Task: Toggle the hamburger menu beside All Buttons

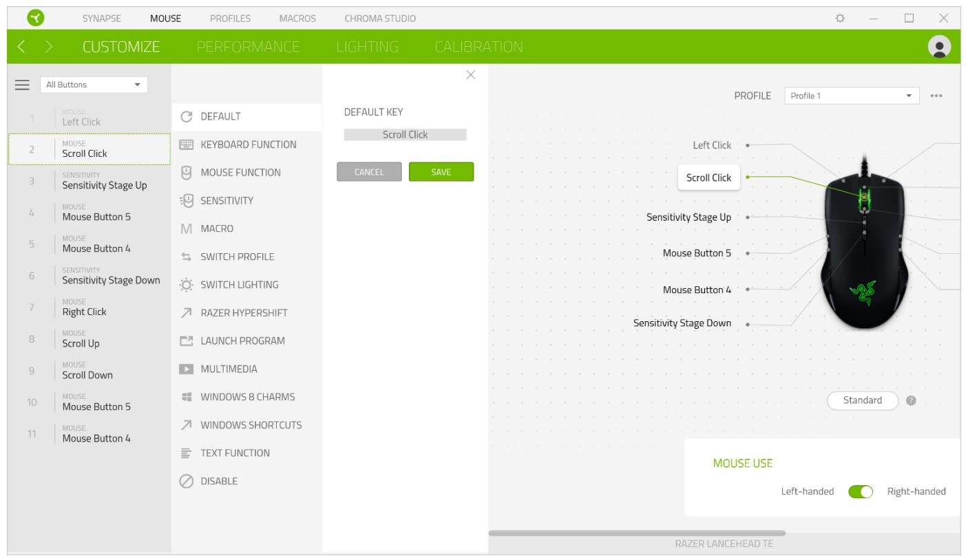Action: 23,85
